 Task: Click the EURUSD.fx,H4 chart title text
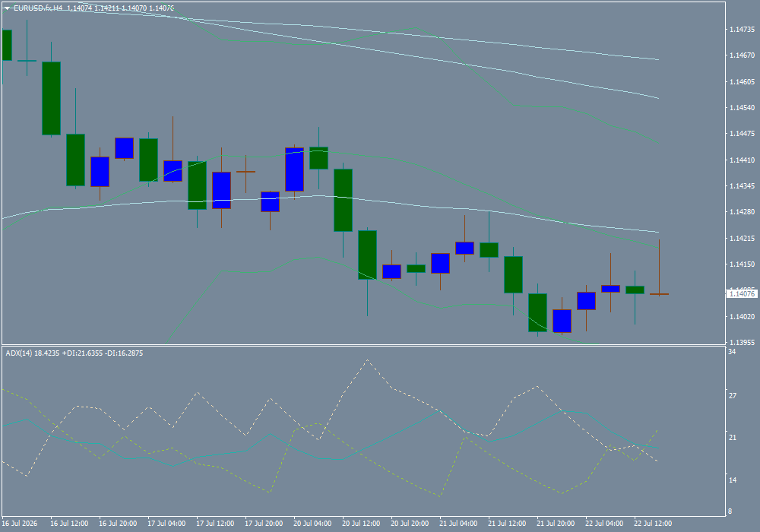point(38,8)
